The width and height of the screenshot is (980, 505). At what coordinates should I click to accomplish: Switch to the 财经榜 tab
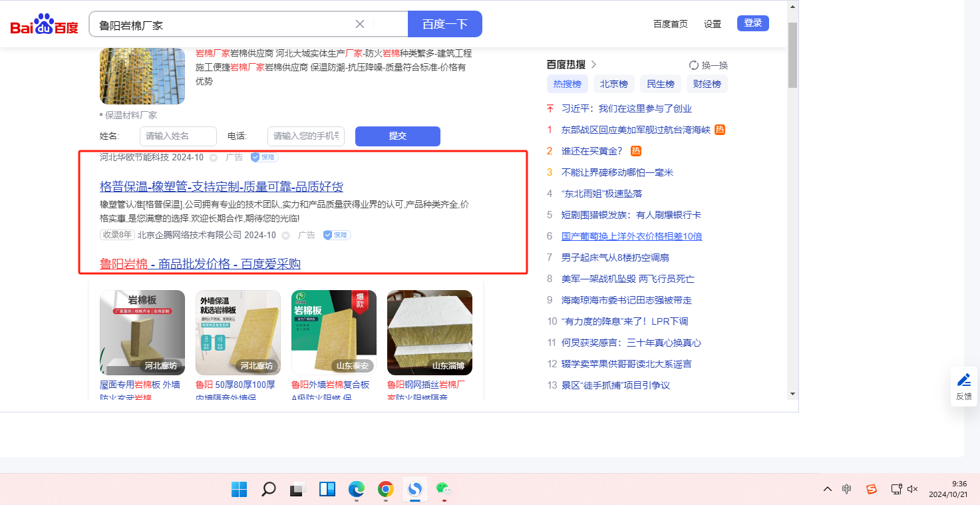(707, 84)
